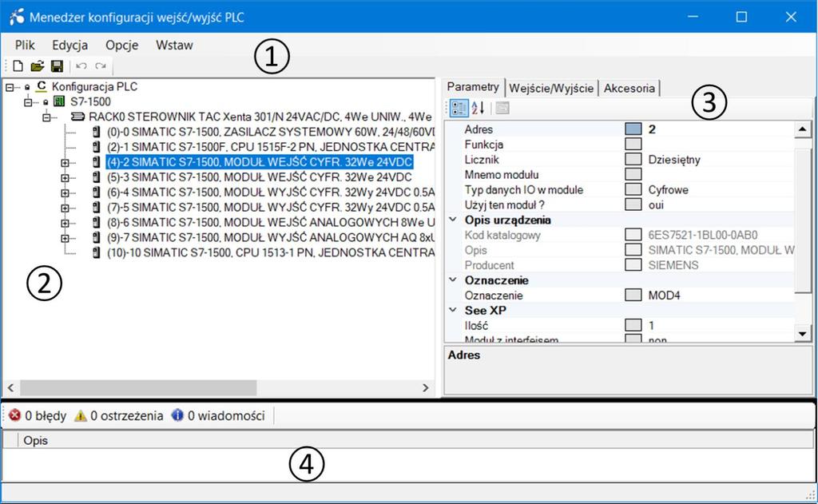Image resolution: width=818 pixels, height=504 pixels.
Task: Expand the (4)-2 MODUŁ WEJŚĆ CYFR. node
Action: tap(65, 163)
